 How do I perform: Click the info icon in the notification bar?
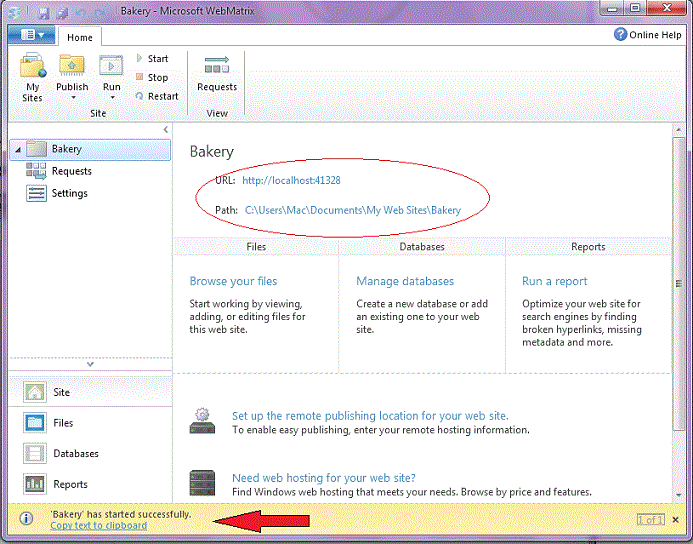pos(26,518)
